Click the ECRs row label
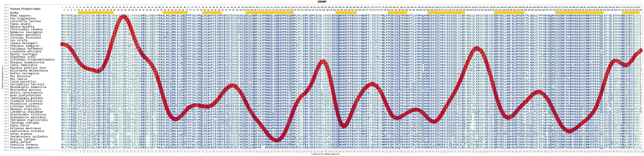Viewport: 644px width, 156px height. [14, 13]
